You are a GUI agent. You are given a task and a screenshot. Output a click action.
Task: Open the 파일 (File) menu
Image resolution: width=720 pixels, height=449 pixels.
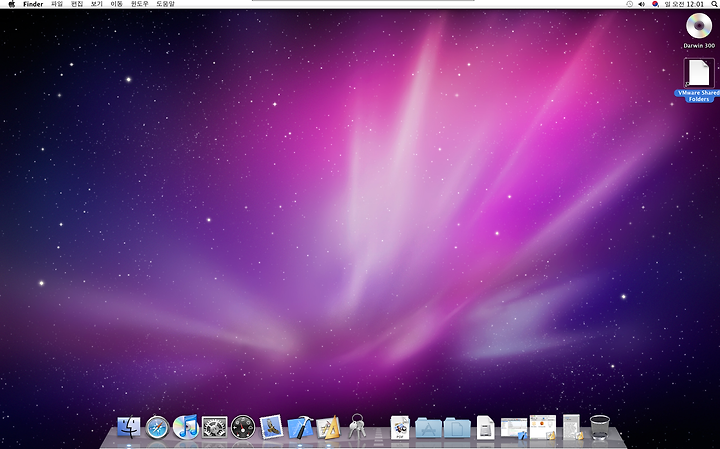(x=57, y=4)
